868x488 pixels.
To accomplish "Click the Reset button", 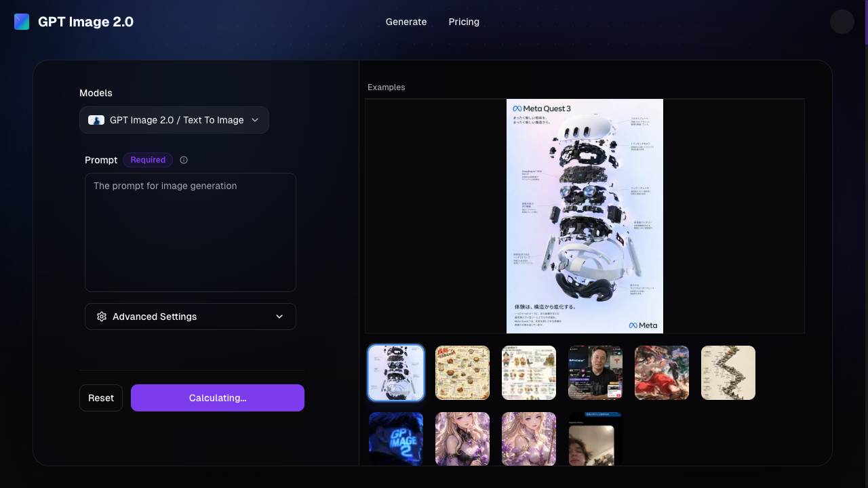I will tap(101, 398).
